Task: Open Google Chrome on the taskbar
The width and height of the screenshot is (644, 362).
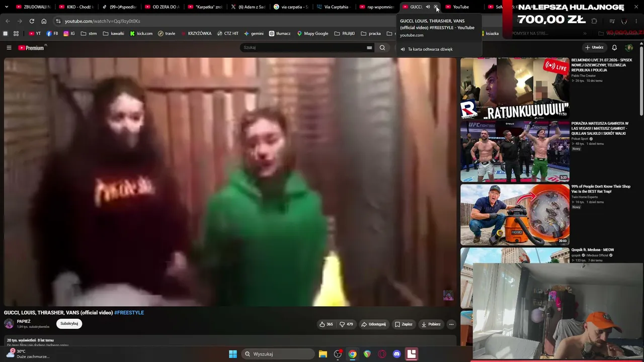Action: click(x=353, y=354)
